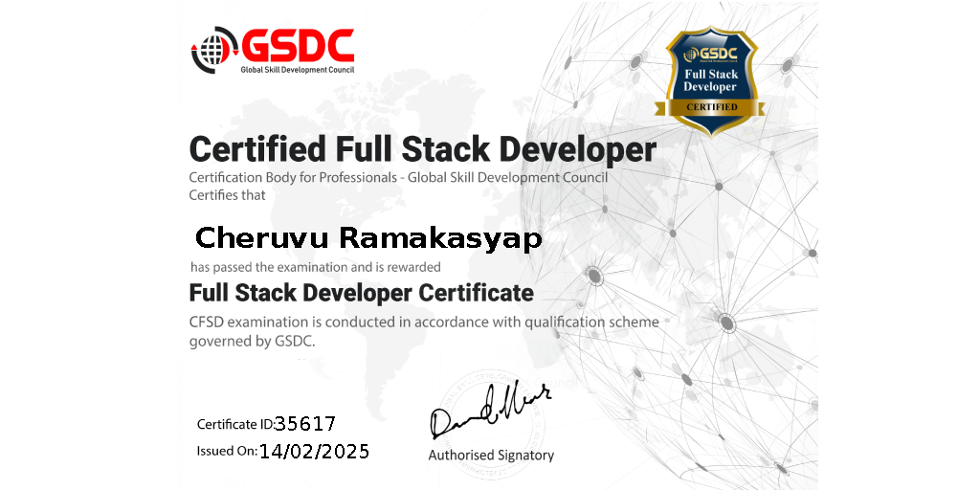This screenshot has height=490, width=980.
Task: Click the 'Authorised Signatory' label
Action: coord(491,455)
